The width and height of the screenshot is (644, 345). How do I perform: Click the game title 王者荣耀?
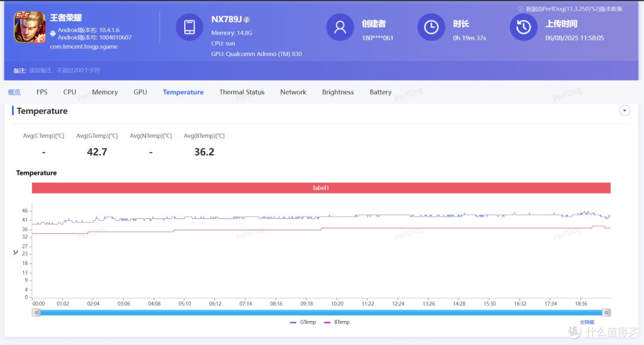tap(66, 18)
